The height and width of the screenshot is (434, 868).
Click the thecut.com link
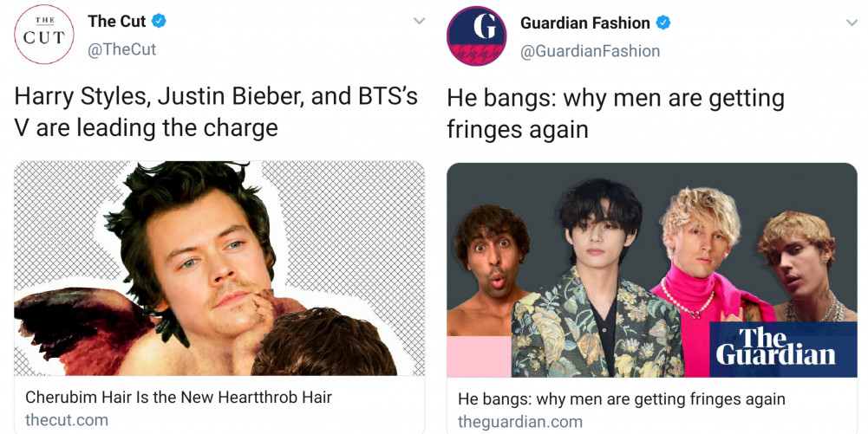(x=67, y=419)
